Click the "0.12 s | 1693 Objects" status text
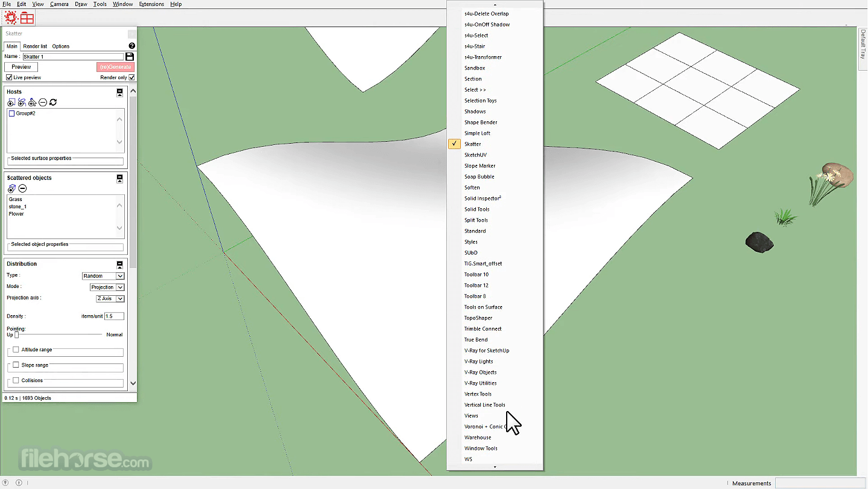Image resolution: width=868 pixels, height=489 pixels. [x=28, y=398]
